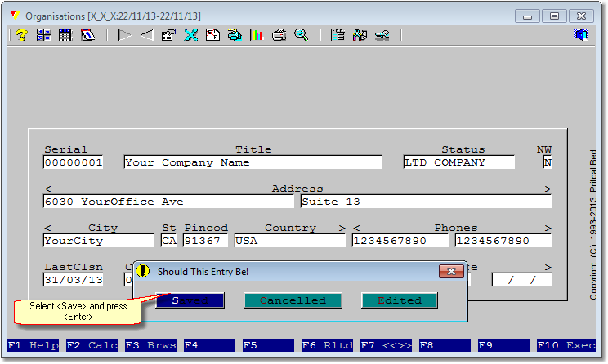The width and height of the screenshot is (608, 364).
Task: Click the F2 Calc function key
Action: click(x=92, y=345)
